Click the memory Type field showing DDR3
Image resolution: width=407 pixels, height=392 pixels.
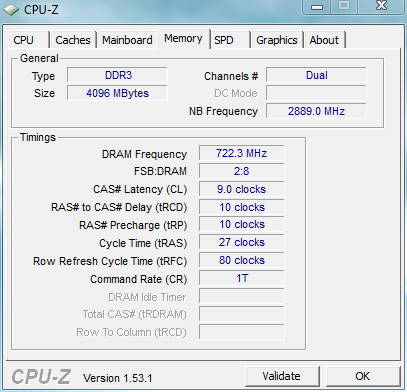pyautogui.click(x=117, y=75)
